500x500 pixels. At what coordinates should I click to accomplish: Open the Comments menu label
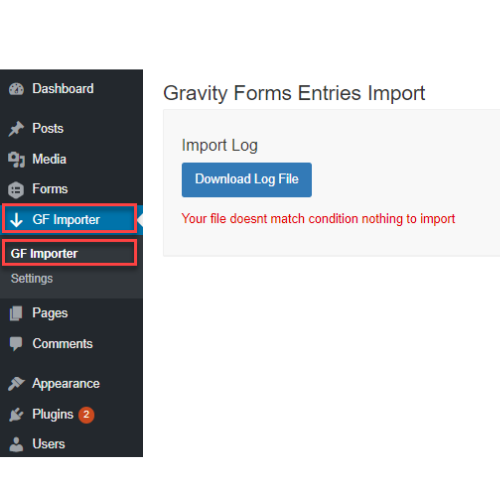pos(62,344)
